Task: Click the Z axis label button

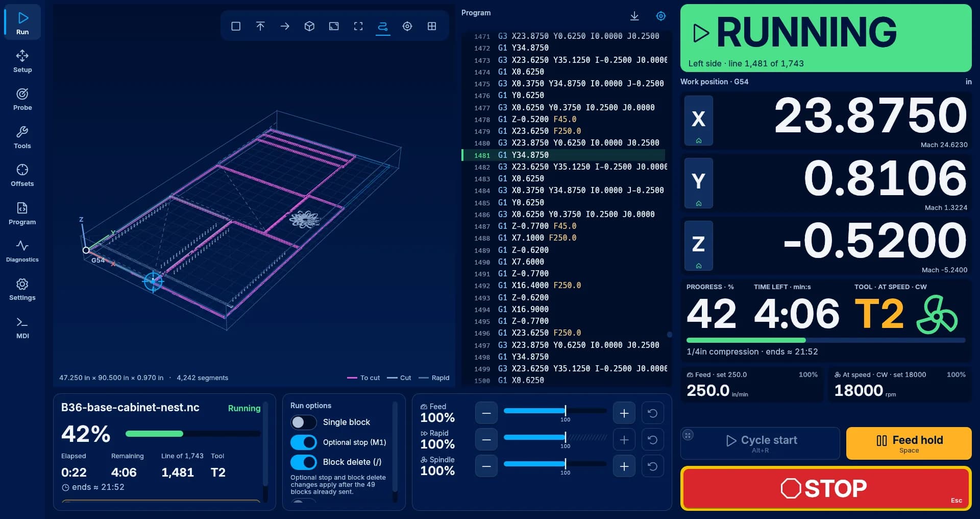Action: point(699,246)
